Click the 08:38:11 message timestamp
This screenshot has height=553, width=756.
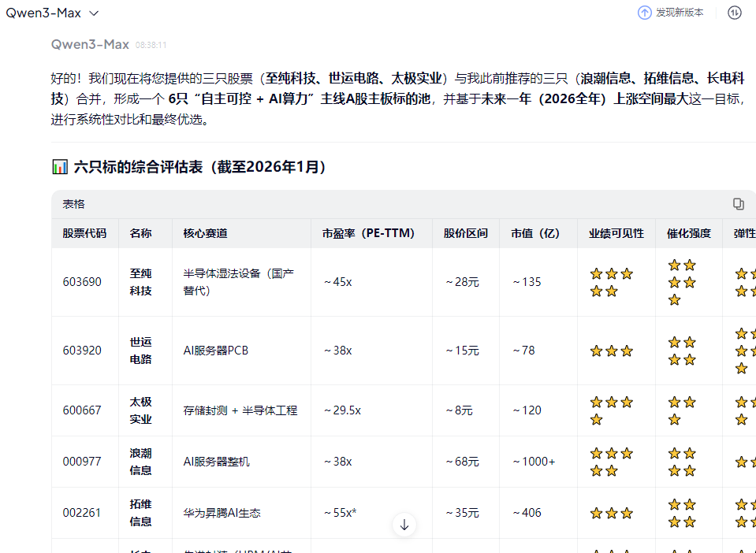pyautogui.click(x=151, y=45)
